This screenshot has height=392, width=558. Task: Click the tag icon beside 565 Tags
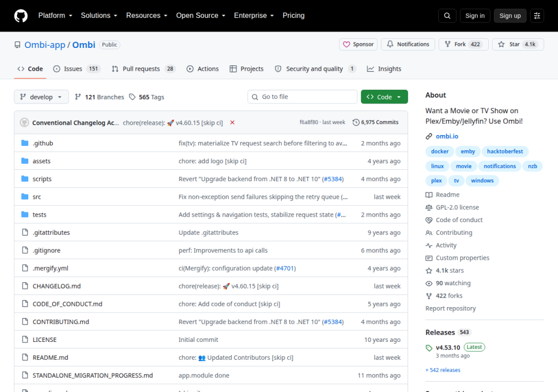(132, 97)
